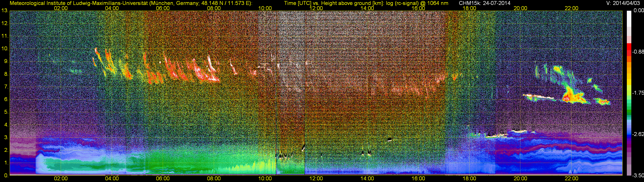Click the color scale value '-0.88'
The height and width of the screenshot is (182, 644).
click(638, 52)
